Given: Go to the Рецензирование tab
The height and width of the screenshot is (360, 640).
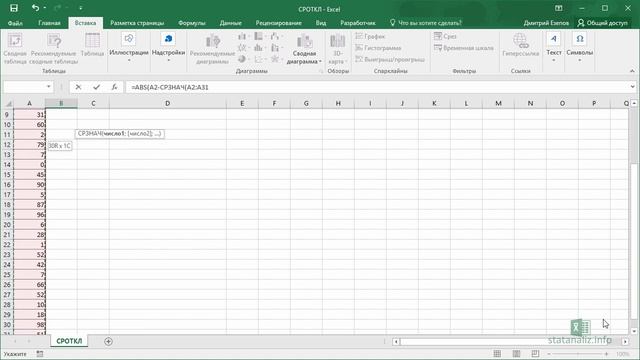Looking at the screenshot, I should click(x=279, y=23).
